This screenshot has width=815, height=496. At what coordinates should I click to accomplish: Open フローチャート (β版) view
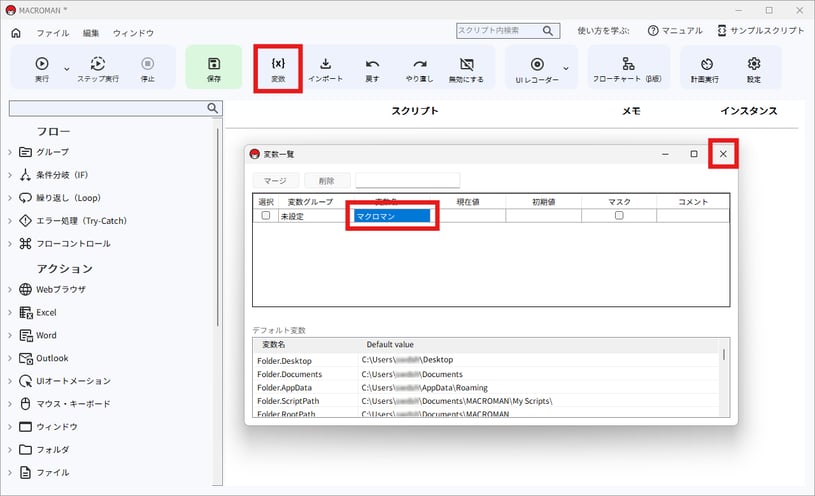[x=627, y=69]
